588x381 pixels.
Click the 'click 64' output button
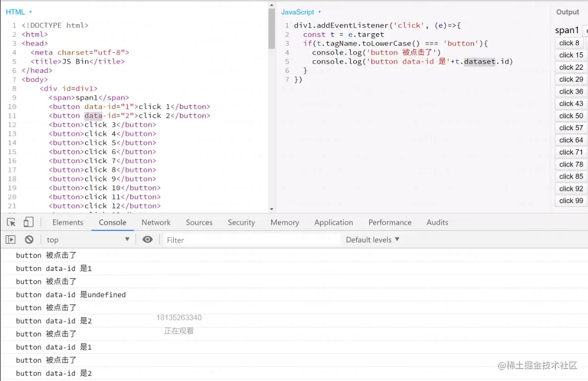click(571, 140)
